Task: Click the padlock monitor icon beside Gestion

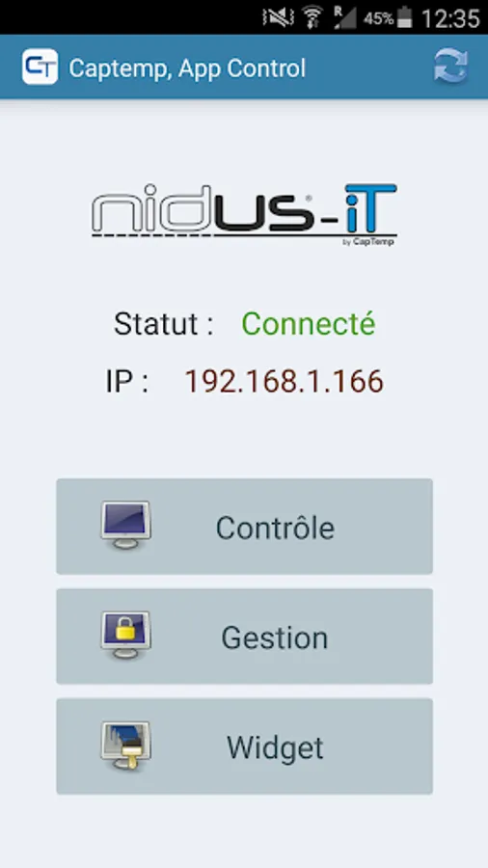Action: click(125, 635)
